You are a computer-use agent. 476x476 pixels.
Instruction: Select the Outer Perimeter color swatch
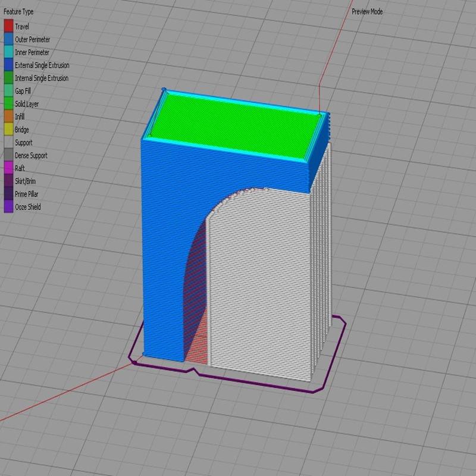pos(8,39)
